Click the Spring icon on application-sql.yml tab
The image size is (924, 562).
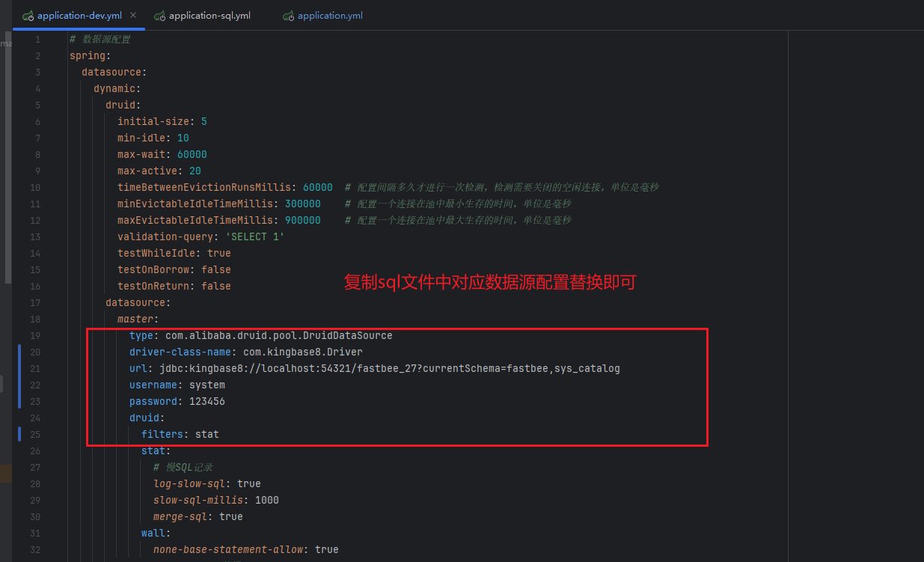pyautogui.click(x=159, y=16)
